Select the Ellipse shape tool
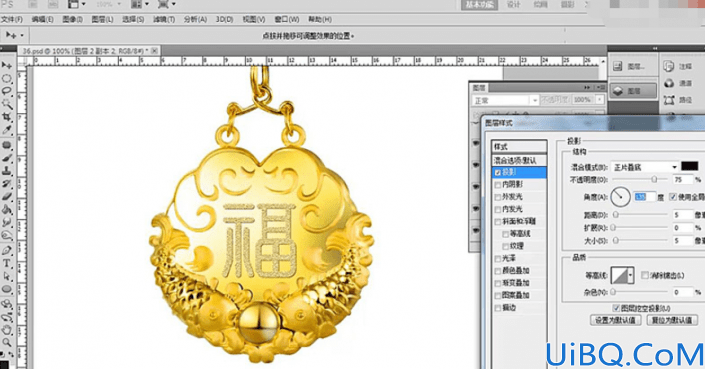Image resolution: width=705 pixels, height=369 pixels. (6, 289)
